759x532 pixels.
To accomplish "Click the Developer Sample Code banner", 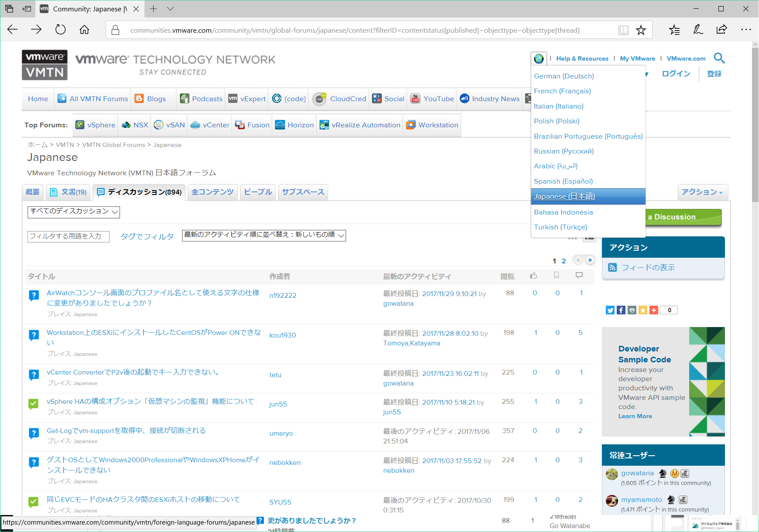I will (x=663, y=382).
